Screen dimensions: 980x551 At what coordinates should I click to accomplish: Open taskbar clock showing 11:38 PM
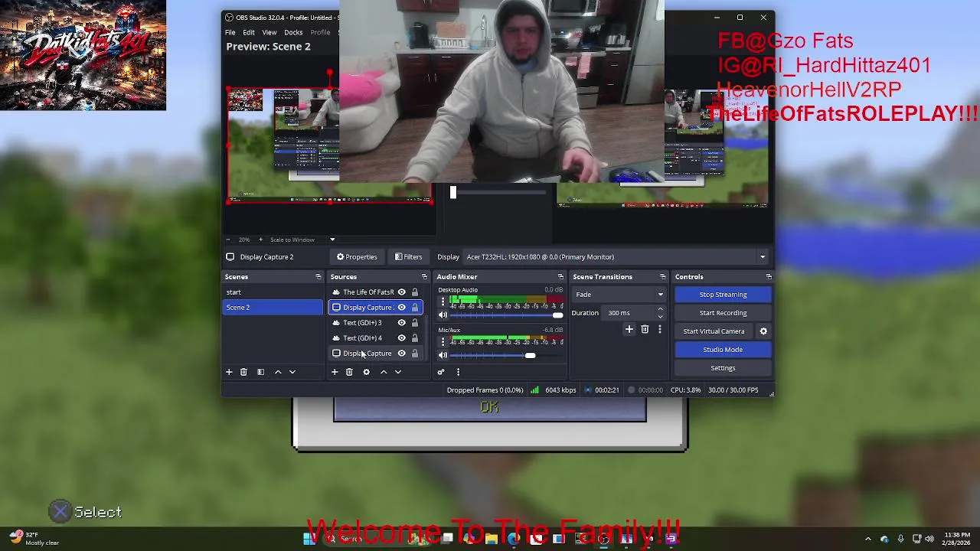tap(957, 539)
